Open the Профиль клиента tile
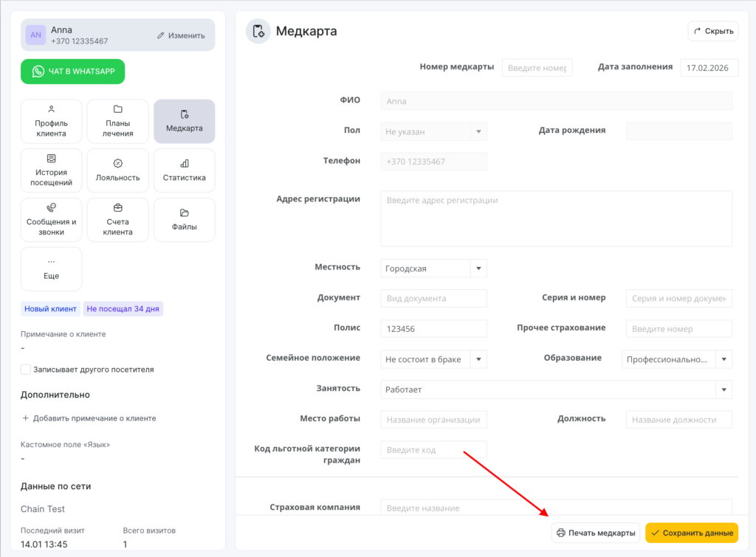This screenshot has width=756, height=557. coord(51,121)
